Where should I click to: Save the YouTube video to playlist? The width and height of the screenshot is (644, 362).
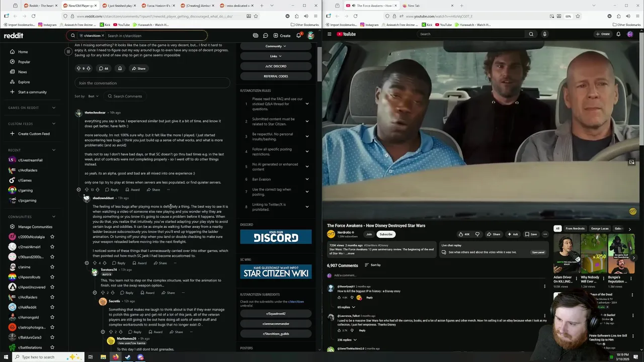[x=531, y=234]
